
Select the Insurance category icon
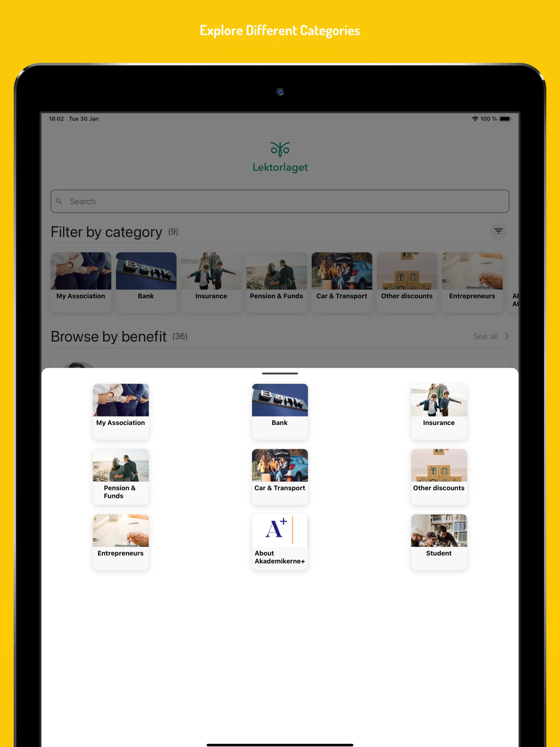click(438, 406)
